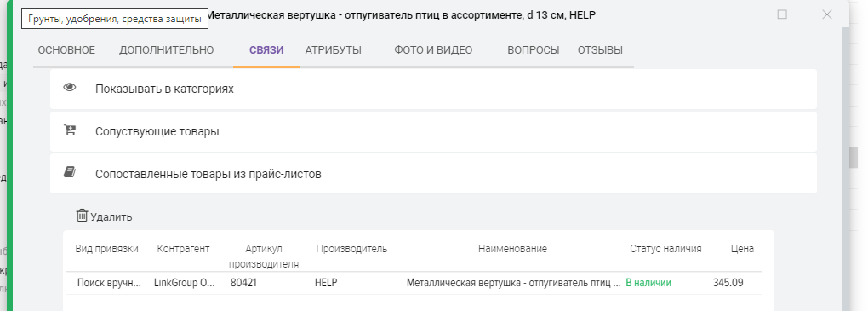Open the ОСНОВНОЕ tab
Screen dimensions: 868x311
click(x=66, y=50)
